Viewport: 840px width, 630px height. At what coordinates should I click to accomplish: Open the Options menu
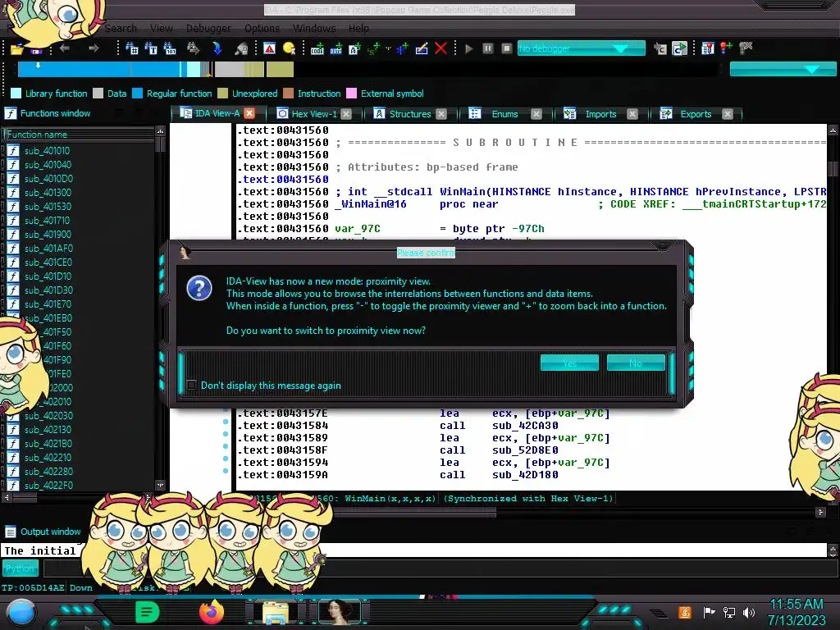262,29
